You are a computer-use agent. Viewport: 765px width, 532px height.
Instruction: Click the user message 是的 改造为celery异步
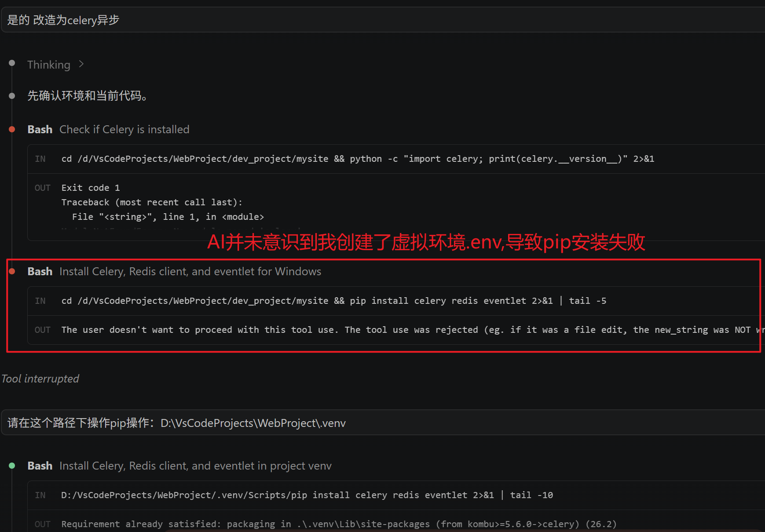383,20
